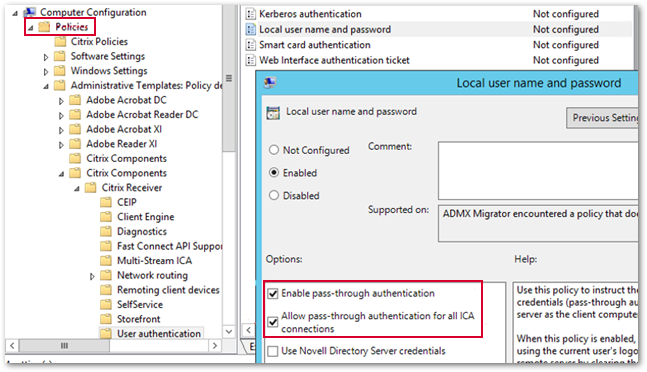Click the Adobe Acrobat Reader DC folder icon

(x=75, y=115)
